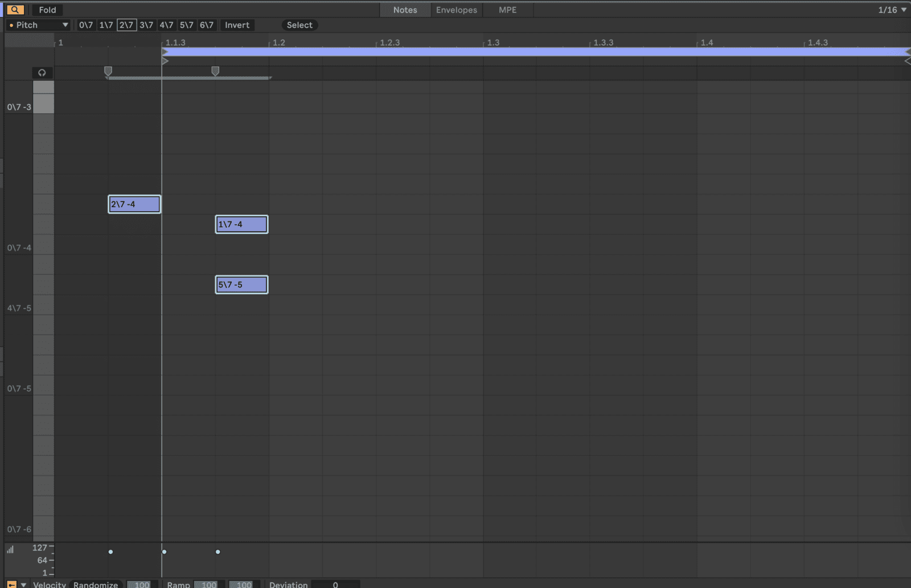
Task: Open the 1/16 grid size dropdown
Action: [x=892, y=10]
